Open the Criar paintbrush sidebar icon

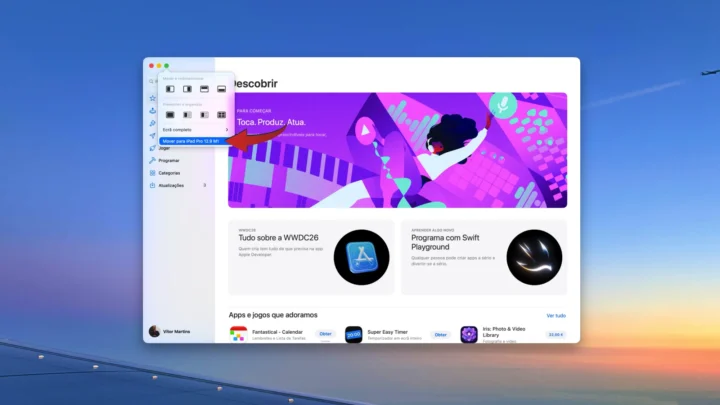(x=152, y=123)
